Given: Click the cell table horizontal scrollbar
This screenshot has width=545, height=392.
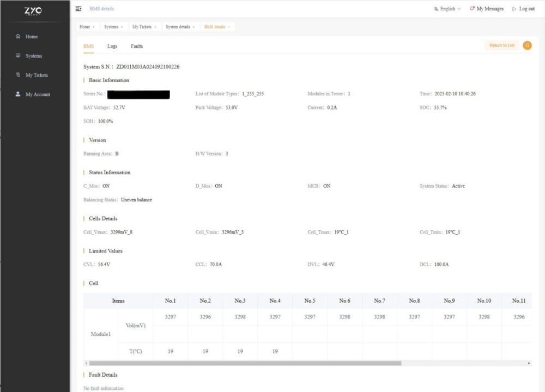Looking at the screenshot, I should coord(245,363).
